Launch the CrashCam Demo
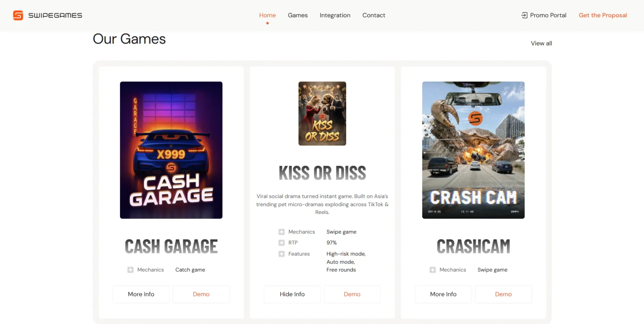This screenshot has height=324, width=644. 504,294
